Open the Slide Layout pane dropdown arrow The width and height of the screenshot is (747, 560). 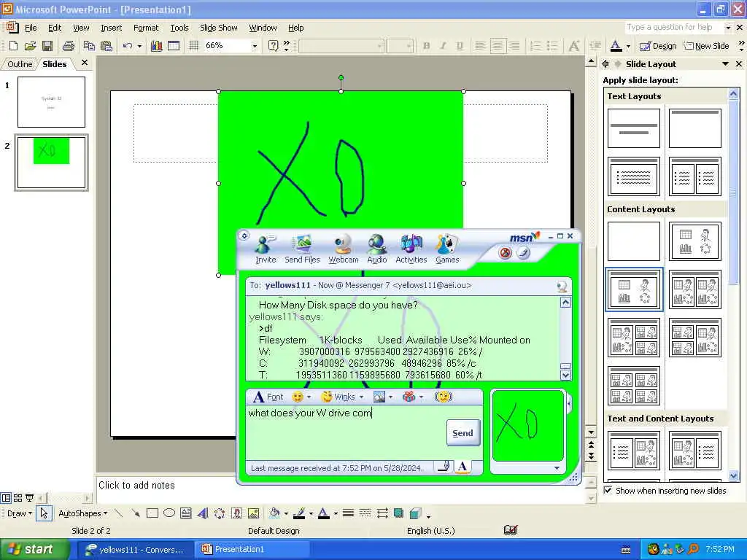725,64
